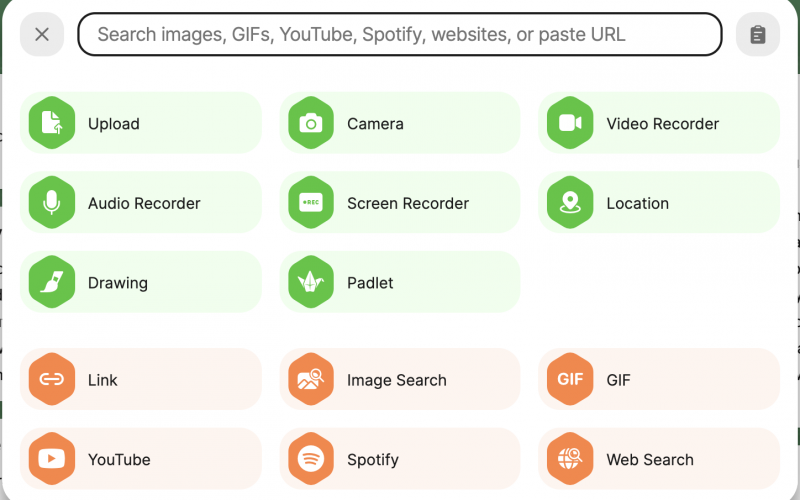This screenshot has height=500, width=800.
Task: Select the Link chain icon
Action: tap(52, 379)
